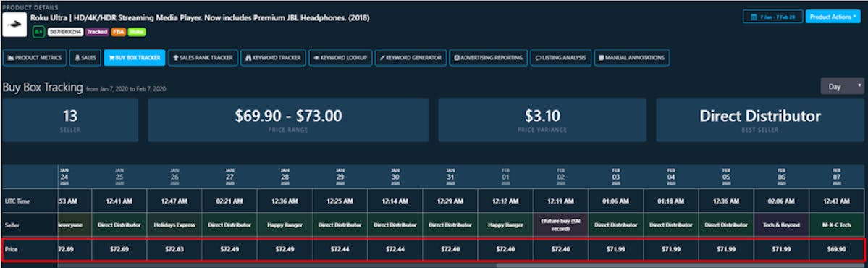The image size is (868, 268).
Task: Click the $72.49 price under Jan 27
Action: pyautogui.click(x=229, y=249)
